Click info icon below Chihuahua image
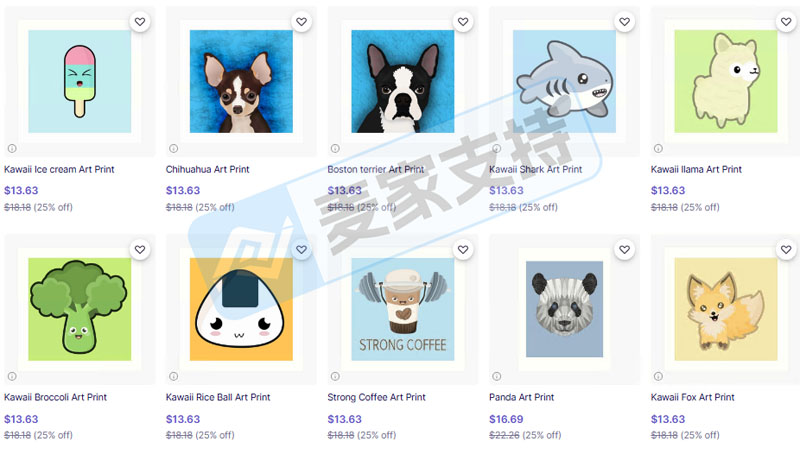 tap(173, 148)
